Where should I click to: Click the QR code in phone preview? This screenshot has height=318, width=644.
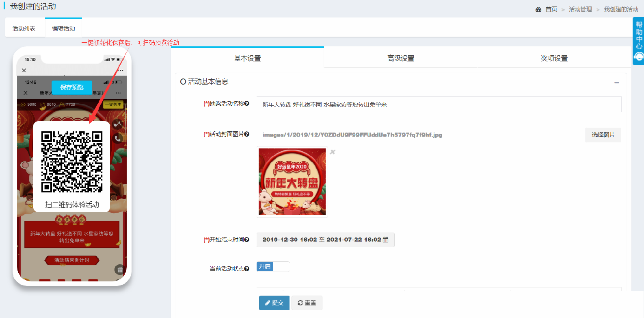tap(72, 161)
